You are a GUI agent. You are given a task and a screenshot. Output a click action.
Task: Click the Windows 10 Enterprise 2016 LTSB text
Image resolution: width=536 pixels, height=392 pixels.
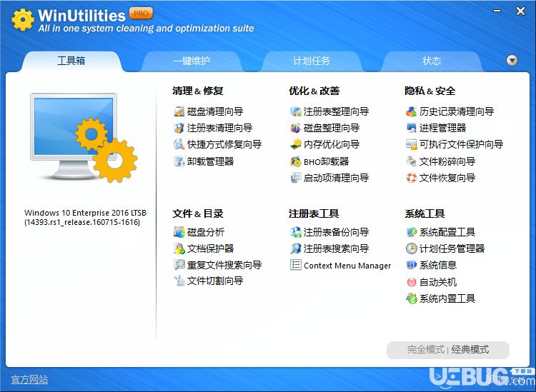[x=85, y=213]
